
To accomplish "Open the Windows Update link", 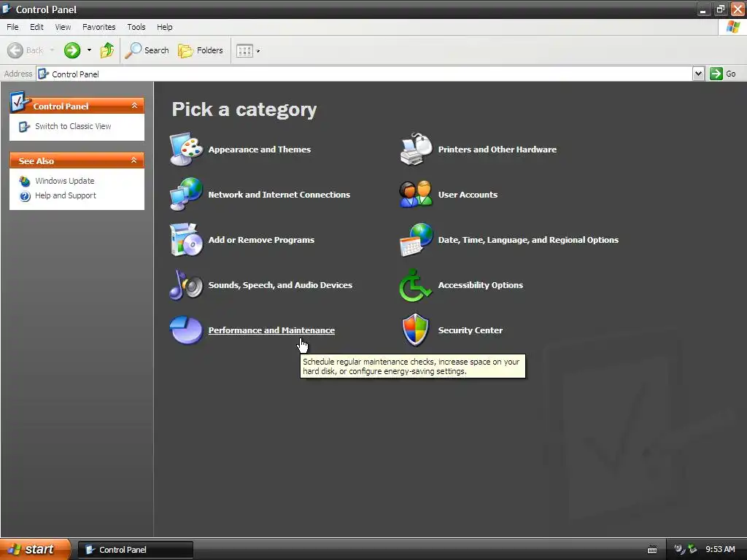I will (x=65, y=181).
